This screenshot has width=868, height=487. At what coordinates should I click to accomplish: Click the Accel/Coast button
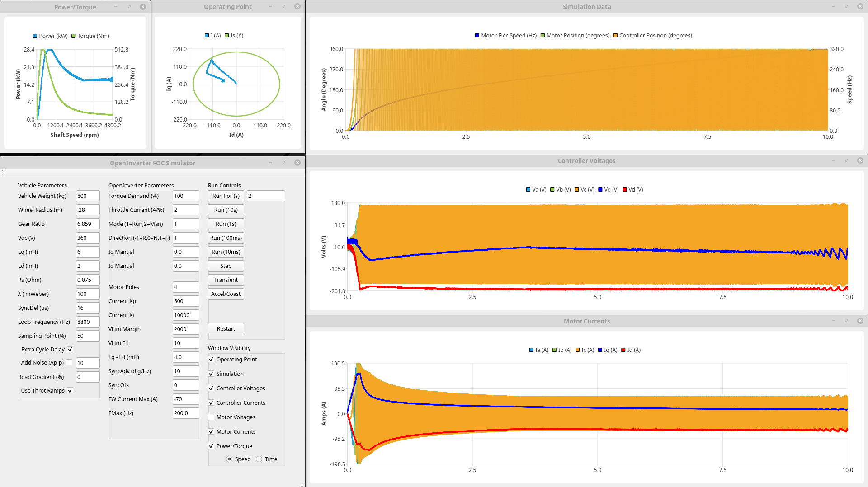click(226, 294)
